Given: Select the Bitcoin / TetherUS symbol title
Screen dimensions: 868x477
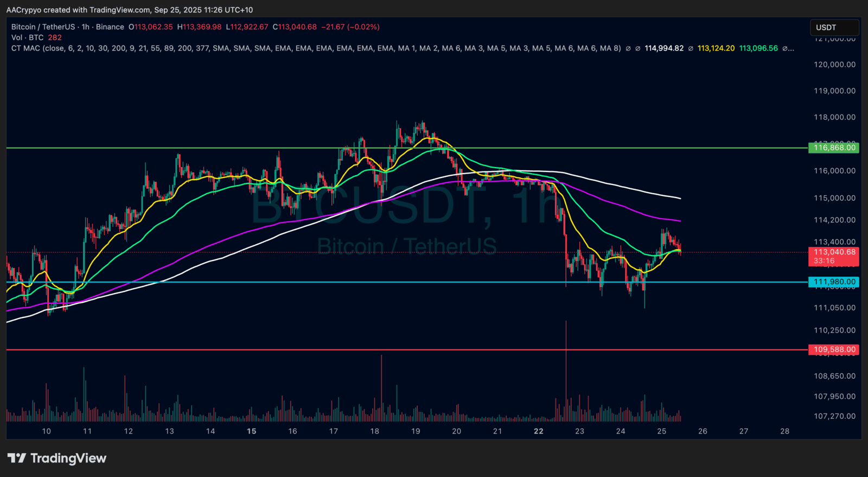Looking at the screenshot, I should point(43,27).
